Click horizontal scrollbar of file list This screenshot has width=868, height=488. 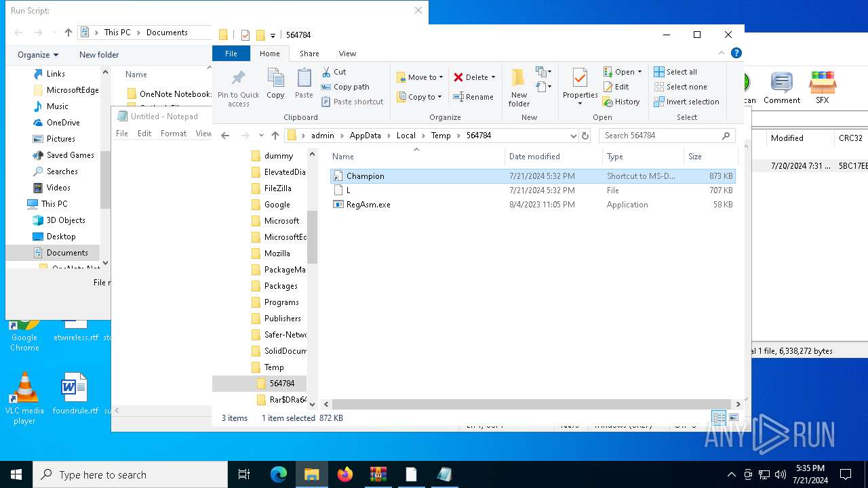532,404
